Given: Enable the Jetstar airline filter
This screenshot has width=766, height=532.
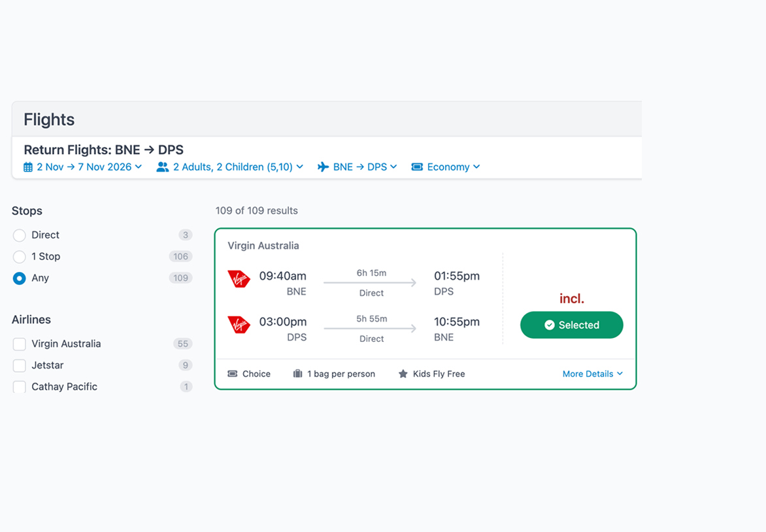Looking at the screenshot, I should click(20, 365).
